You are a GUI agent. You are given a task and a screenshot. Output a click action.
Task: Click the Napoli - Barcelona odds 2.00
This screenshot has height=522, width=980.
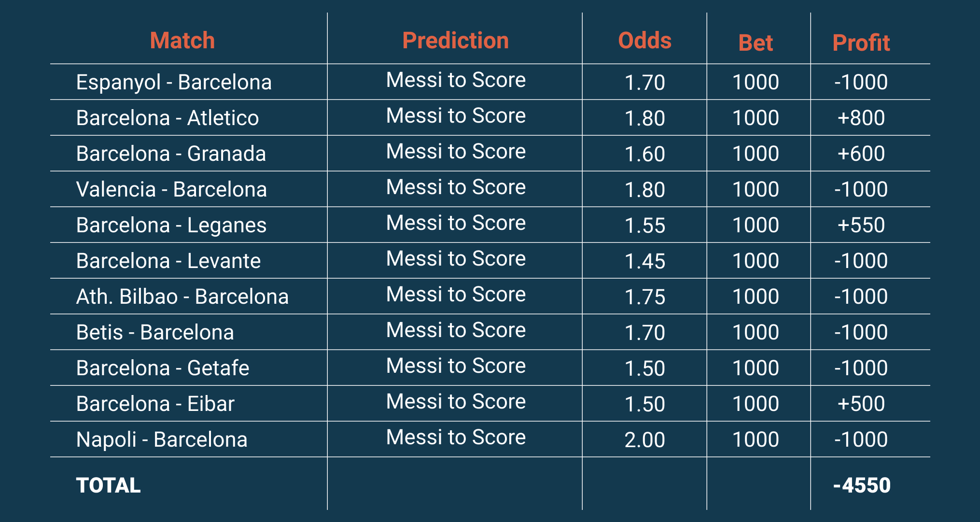click(644, 439)
